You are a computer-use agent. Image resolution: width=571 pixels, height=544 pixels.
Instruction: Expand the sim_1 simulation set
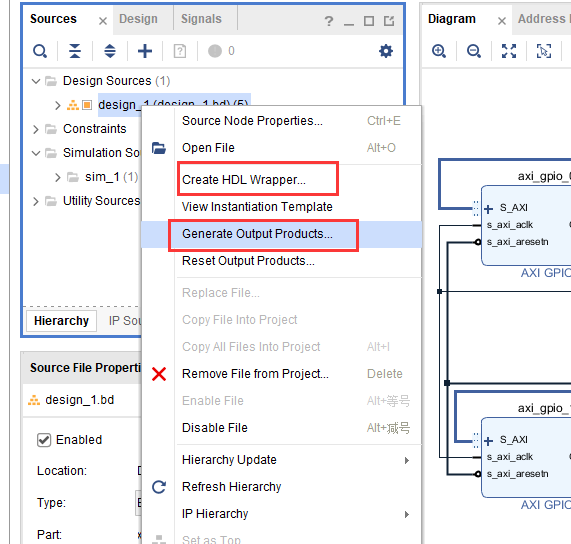(58, 177)
